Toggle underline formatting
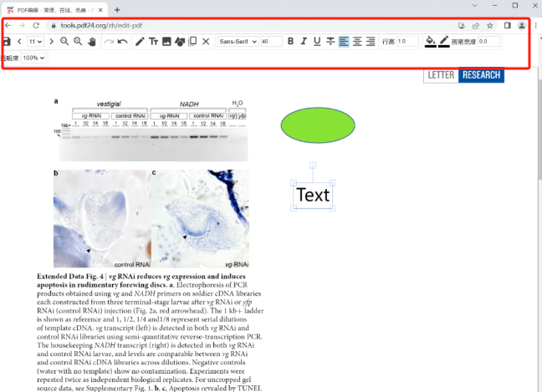The width and height of the screenshot is (542, 392). [x=317, y=42]
